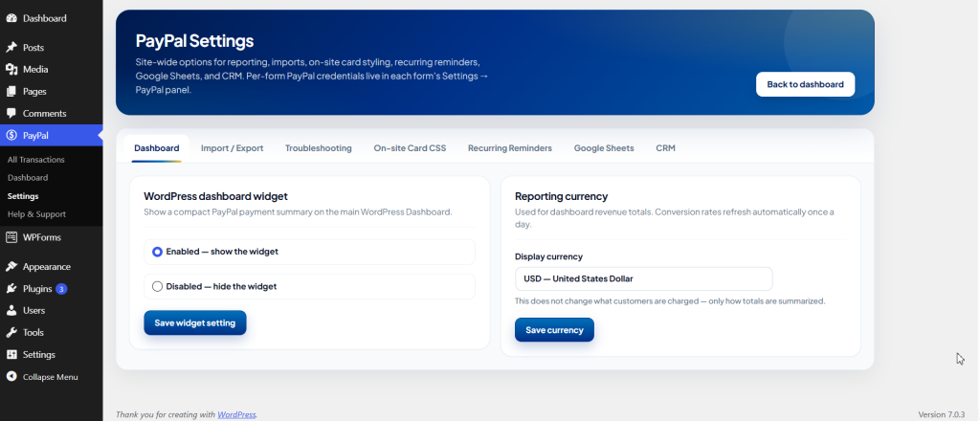Open the WPForms menu label
Viewport: 980px width, 421px height.
point(42,237)
